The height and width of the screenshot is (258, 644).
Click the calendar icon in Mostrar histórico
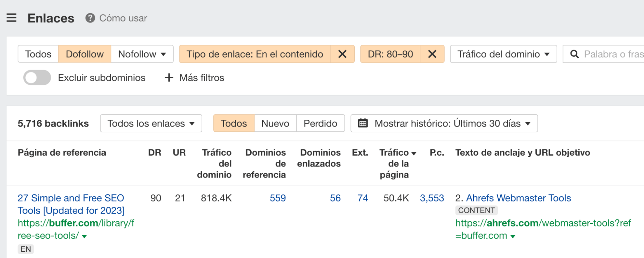363,123
